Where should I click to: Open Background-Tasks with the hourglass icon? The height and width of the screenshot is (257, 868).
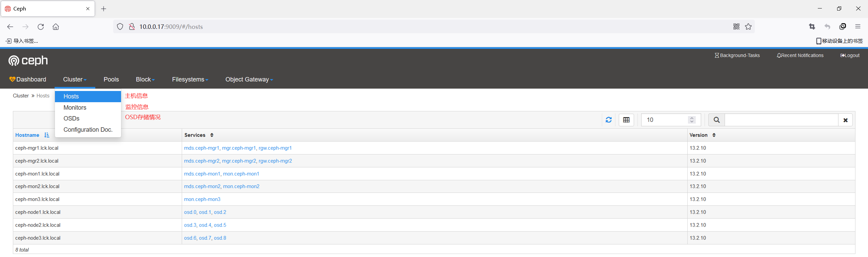(x=737, y=55)
